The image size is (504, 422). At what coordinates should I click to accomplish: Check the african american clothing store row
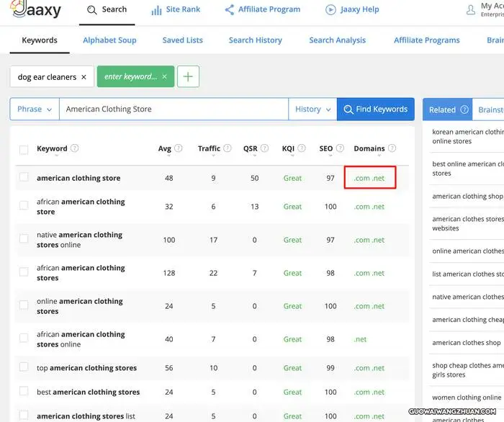[x=24, y=205]
